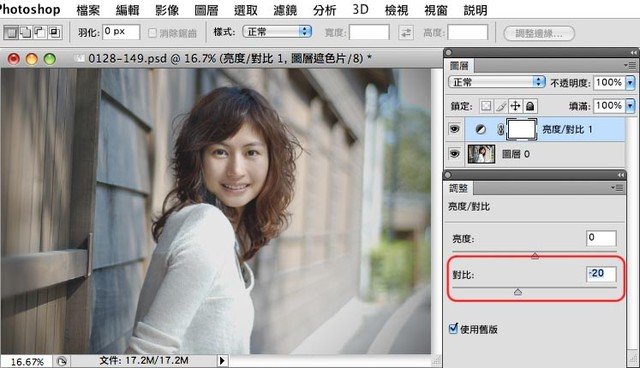
Task: Select the Subtract from Selection mode icon
Action: tap(40, 32)
